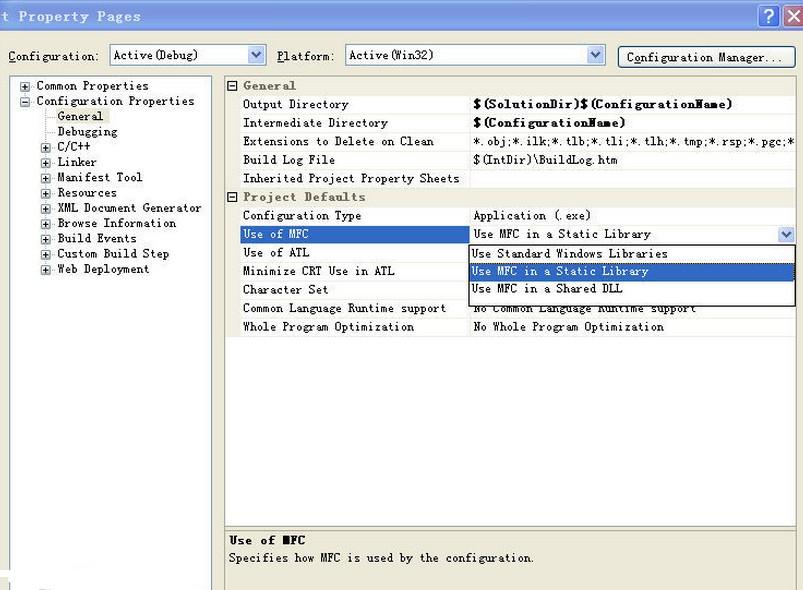Click the Build Log File property
The width and height of the screenshot is (803, 590).
[x=289, y=160]
